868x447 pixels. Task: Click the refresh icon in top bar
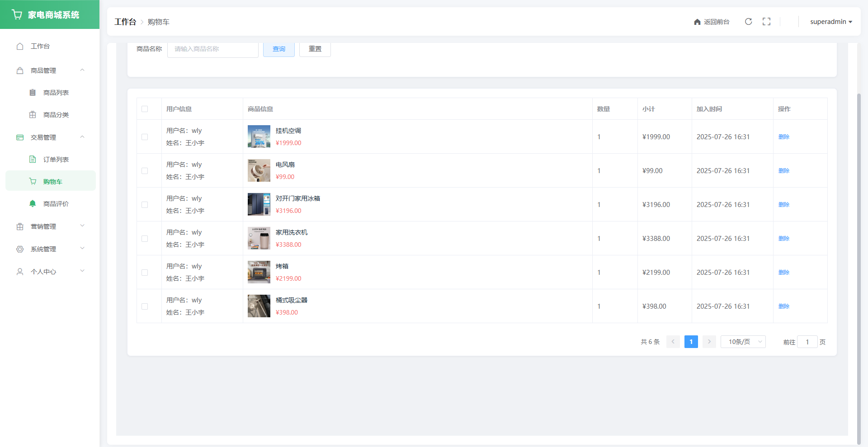coord(748,22)
